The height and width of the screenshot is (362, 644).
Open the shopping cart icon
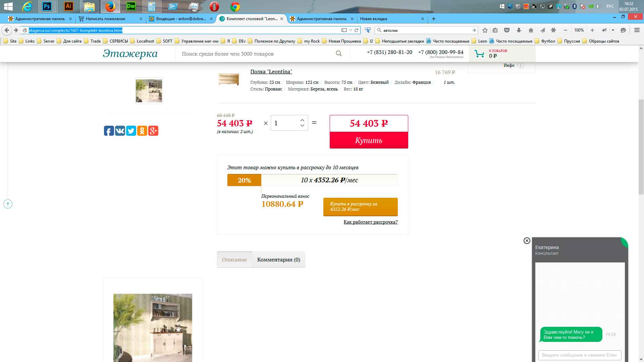pos(479,54)
